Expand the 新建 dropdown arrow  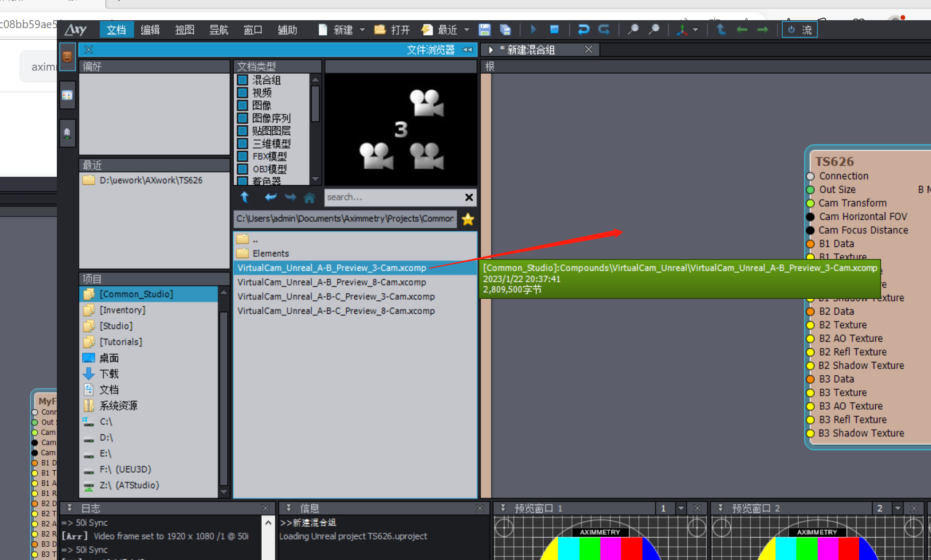[362, 30]
